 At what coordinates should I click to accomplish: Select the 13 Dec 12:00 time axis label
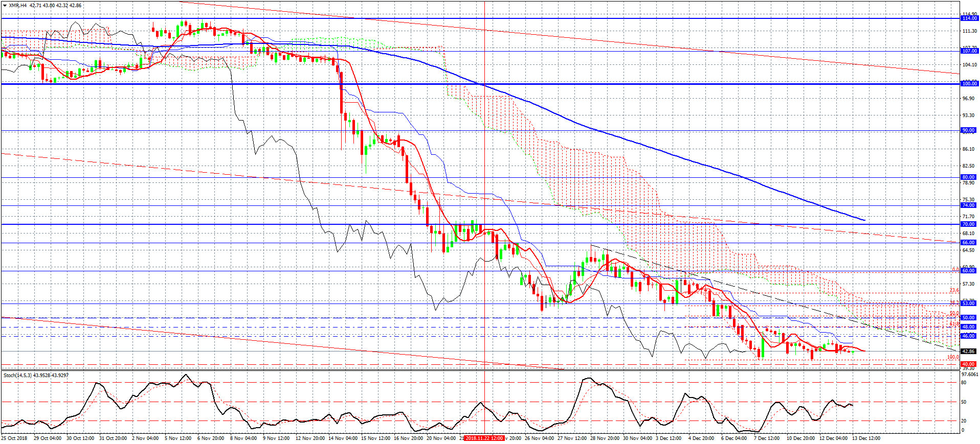[x=866, y=438]
